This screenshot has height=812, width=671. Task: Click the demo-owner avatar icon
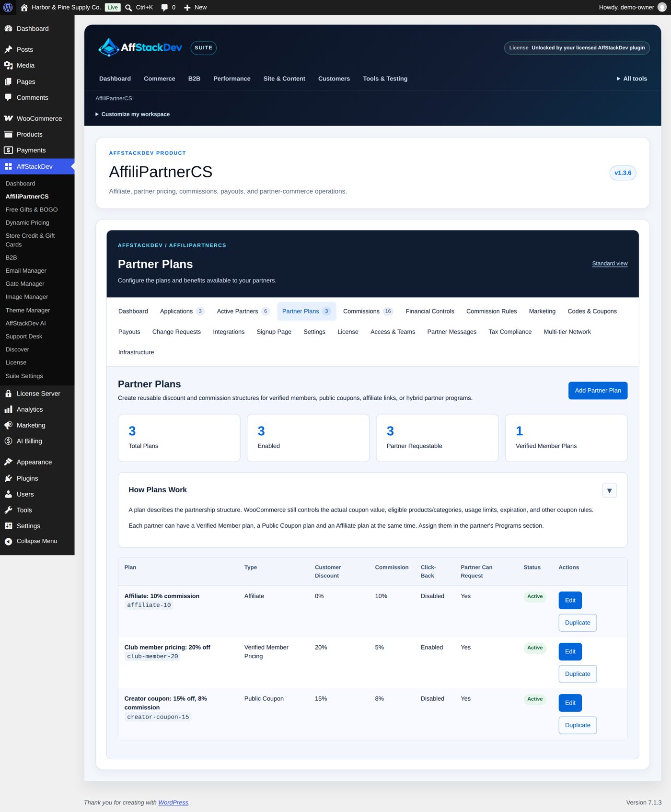(x=662, y=7)
